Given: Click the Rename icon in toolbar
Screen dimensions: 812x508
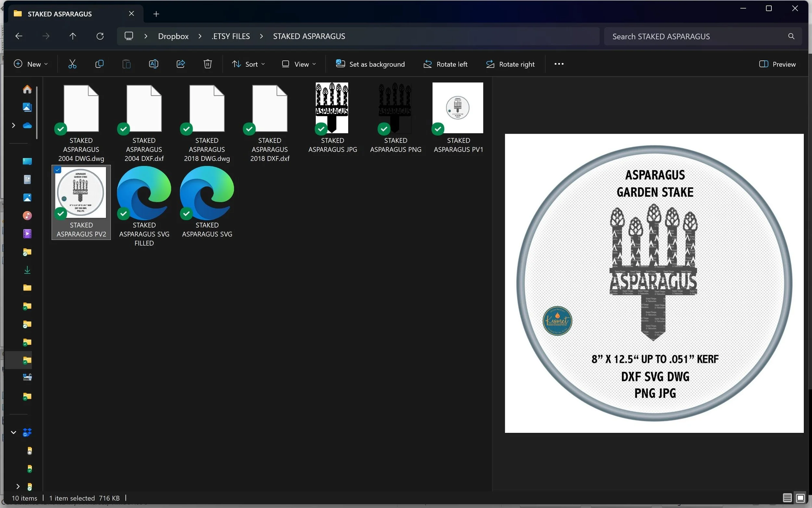Looking at the screenshot, I should [153, 64].
